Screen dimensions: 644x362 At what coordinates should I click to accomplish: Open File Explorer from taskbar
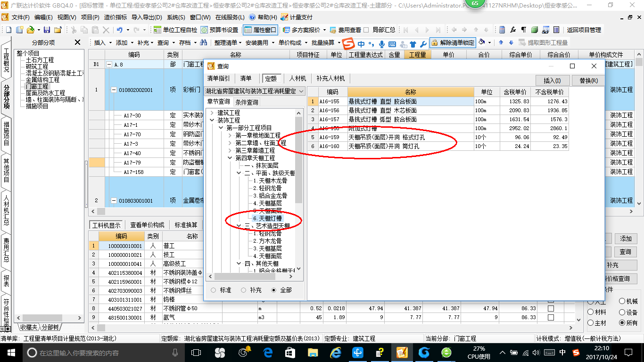(313, 352)
